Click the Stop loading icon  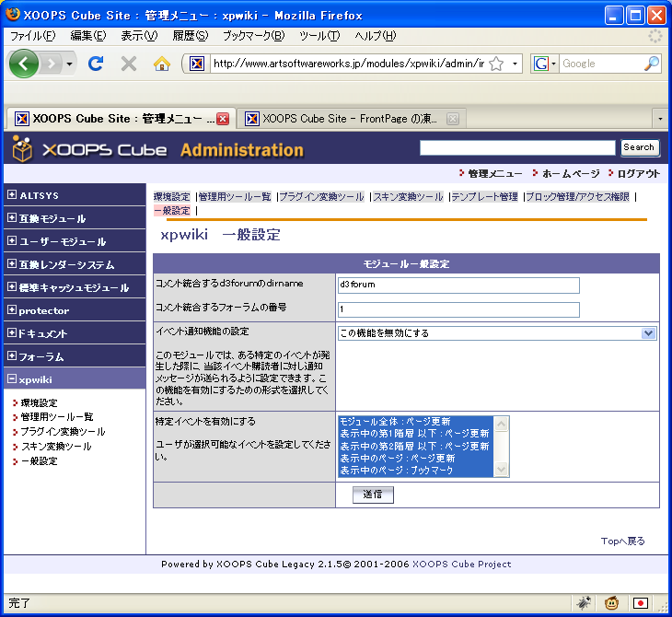(129, 64)
